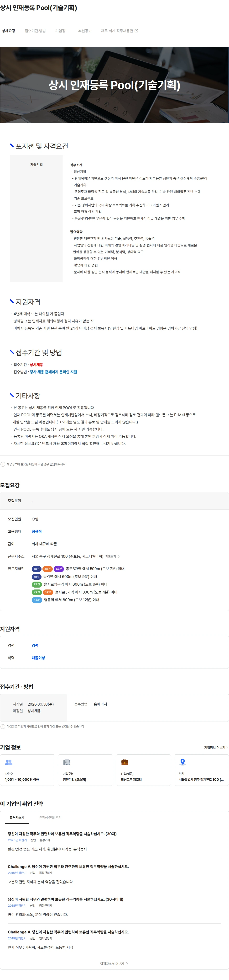
Task: Click the 1호선 badge beside 종각역
Action: (36, 577)
